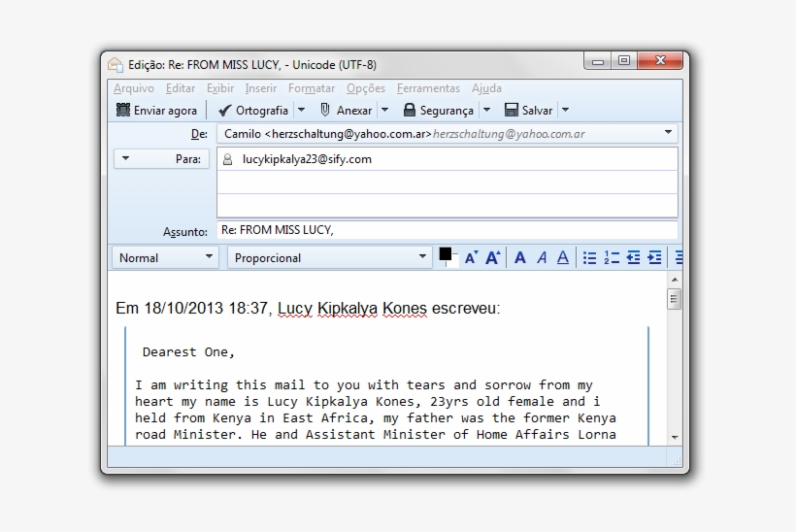Maximize the compose window
This screenshot has width=796, height=532.
[624, 61]
